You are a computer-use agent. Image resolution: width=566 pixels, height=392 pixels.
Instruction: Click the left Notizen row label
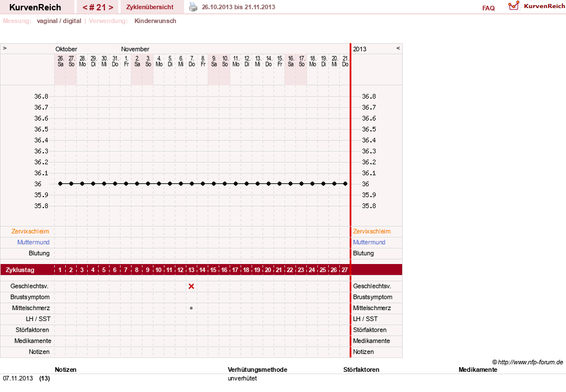click(39, 352)
